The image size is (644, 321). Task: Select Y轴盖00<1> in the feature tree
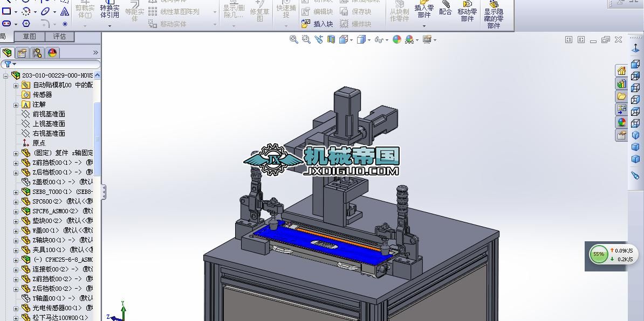[63, 298]
